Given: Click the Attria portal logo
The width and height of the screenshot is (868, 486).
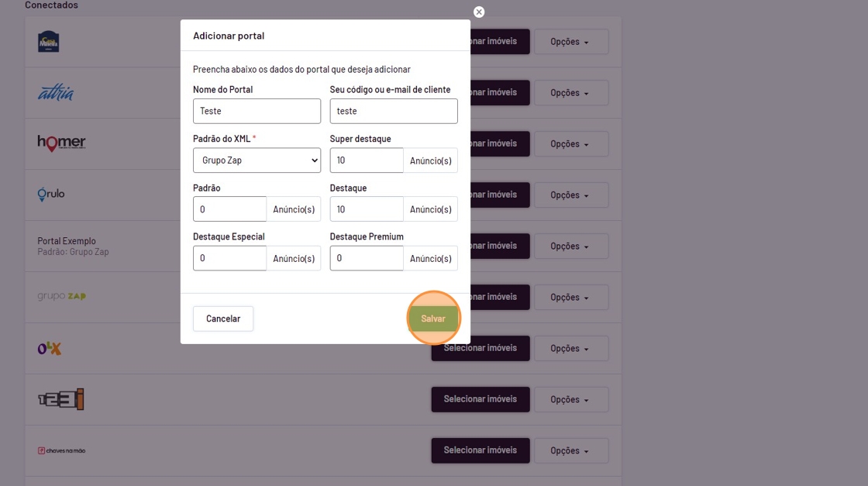Looking at the screenshot, I should [x=56, y=93].
